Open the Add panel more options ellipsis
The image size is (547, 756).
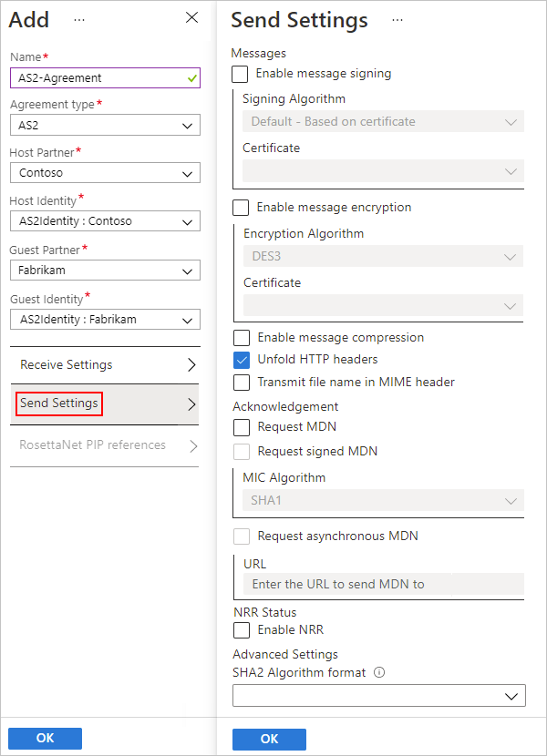[x=79, y=19]
